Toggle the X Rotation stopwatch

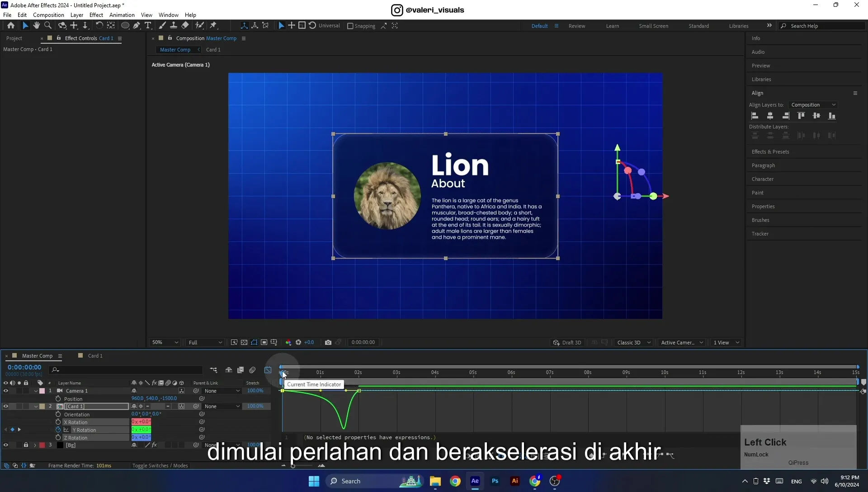tap(58, 422)
